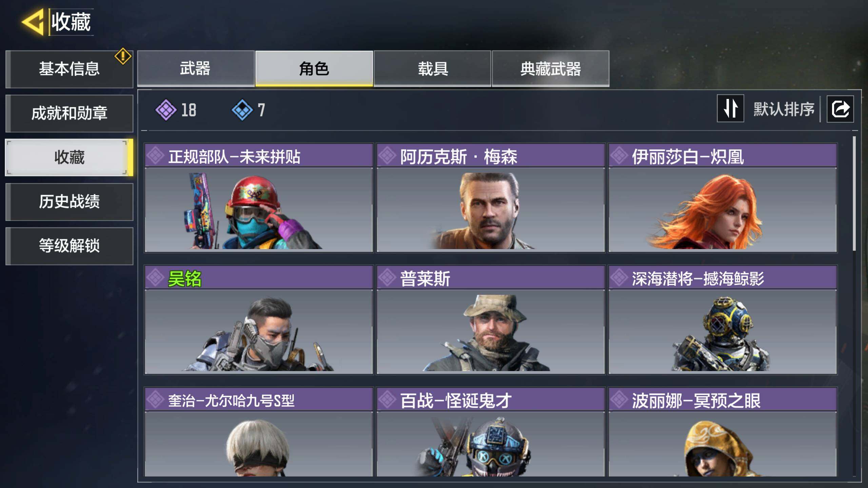Screen dimensions: 868x488
Task: Click the yellow back arrow icon
Action: coord(33,22)
